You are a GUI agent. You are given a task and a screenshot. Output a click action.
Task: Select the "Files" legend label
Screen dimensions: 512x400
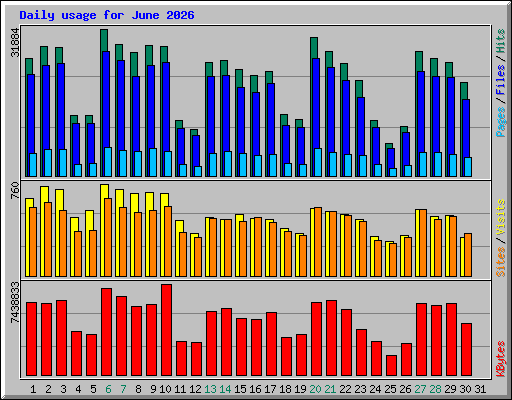[x=500, y=80]
